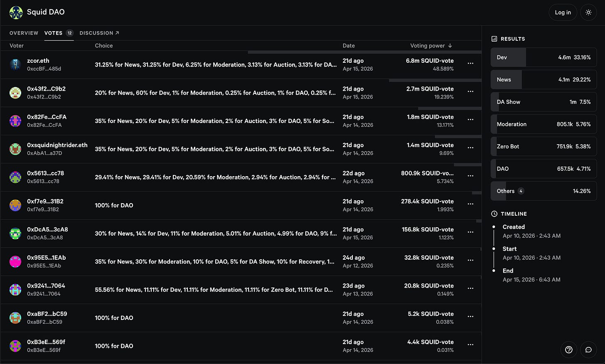The width and height of the screenshot is (605, 364).
Task: Open 0xsquidnightrider.eth voter profile
Action: (x=57, y=145)
